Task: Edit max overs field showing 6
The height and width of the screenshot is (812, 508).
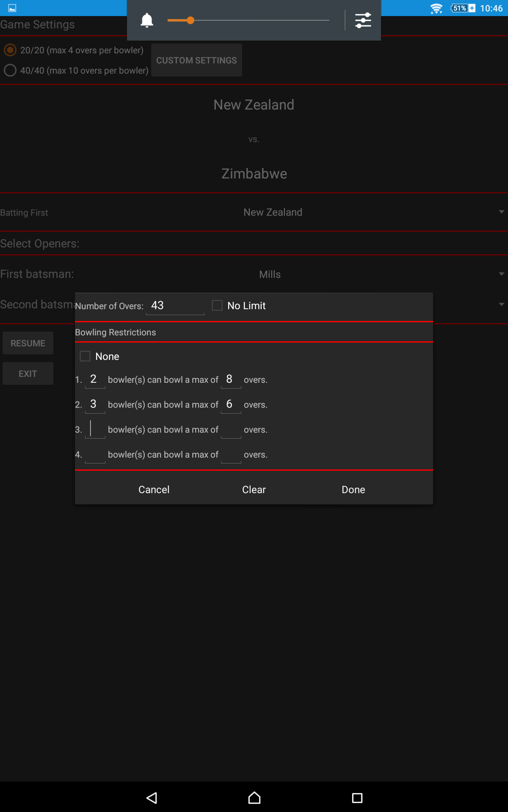Action: click(231, 404)
